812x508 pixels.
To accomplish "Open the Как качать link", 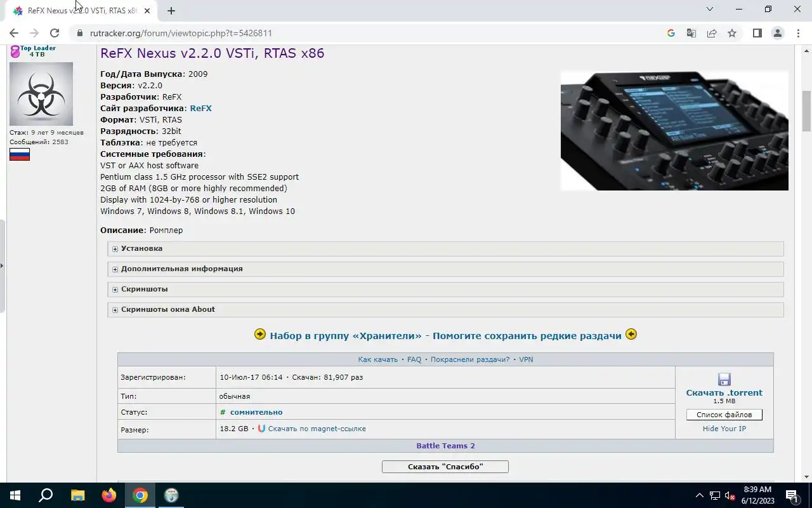I will tap(377, 359).
